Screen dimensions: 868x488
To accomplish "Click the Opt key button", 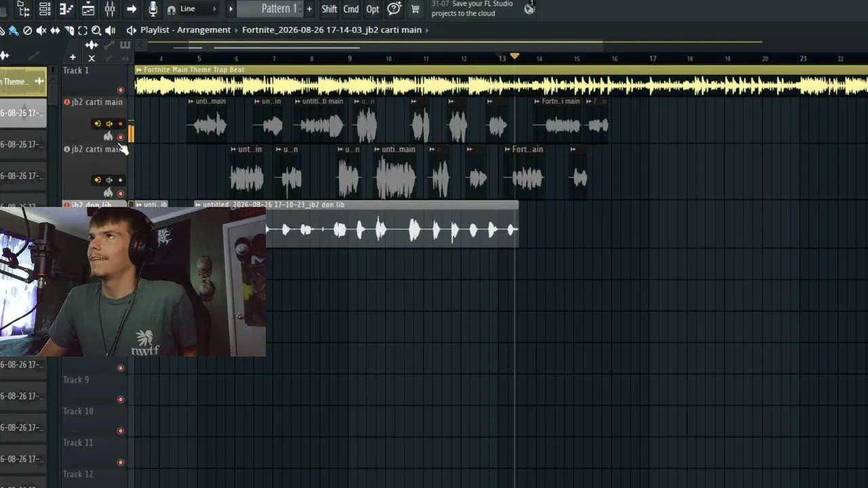I will (372, 9).
